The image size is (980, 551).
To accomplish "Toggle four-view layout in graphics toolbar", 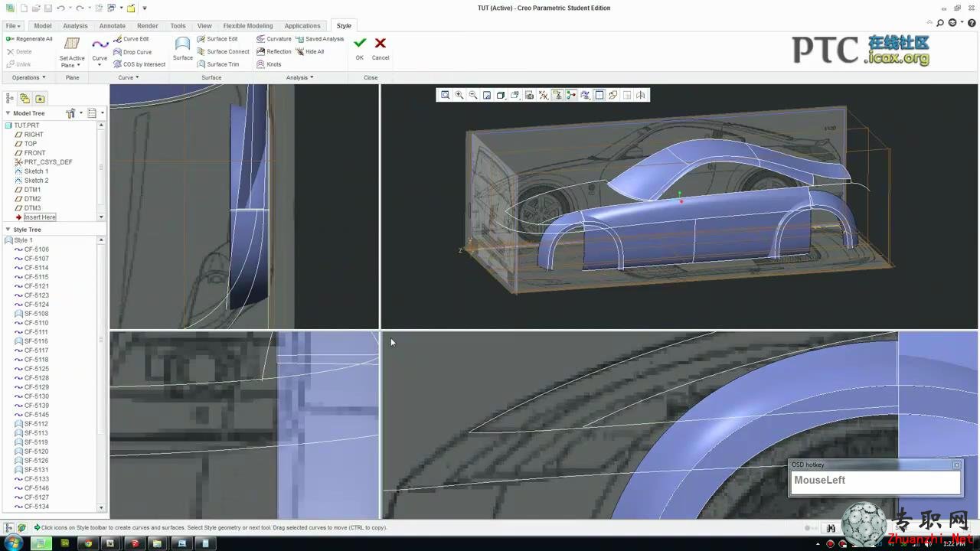I will tap(599, 95).
